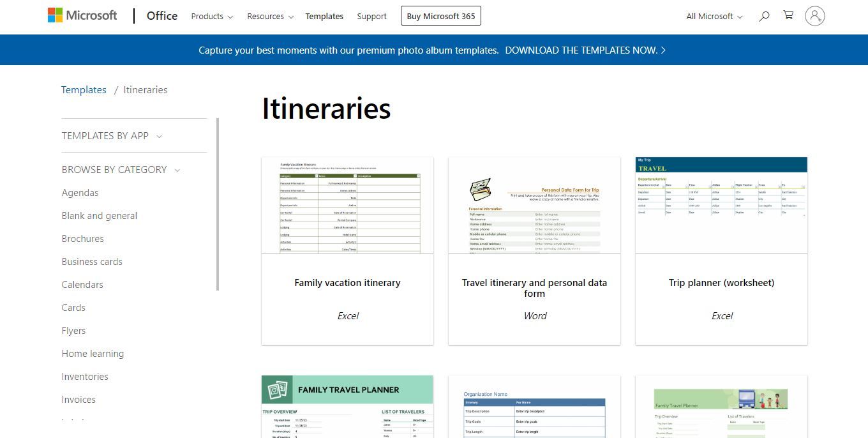
Task: Expand the Resources dropdown menu
Action: point(271,17)
